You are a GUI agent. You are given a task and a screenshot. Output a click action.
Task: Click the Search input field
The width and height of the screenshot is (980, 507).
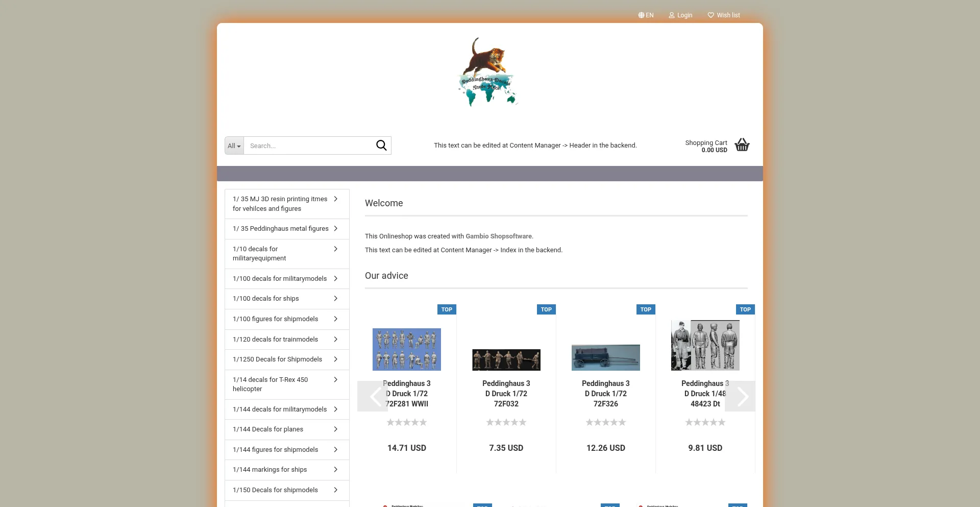[x=309, y=146]
